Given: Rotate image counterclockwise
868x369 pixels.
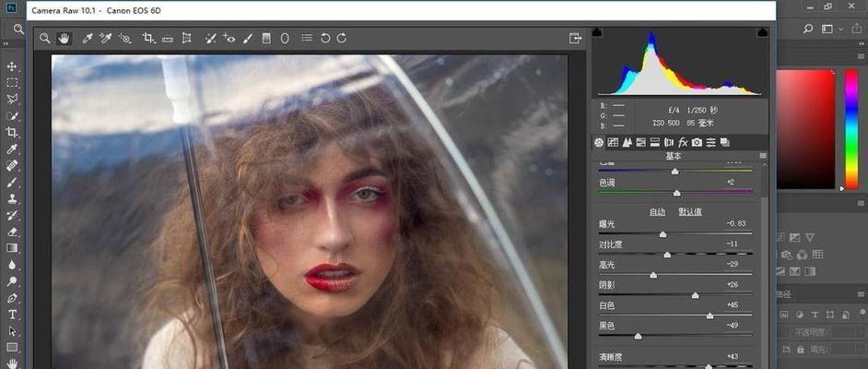Looking at the screenshot, I should (325, 38).
